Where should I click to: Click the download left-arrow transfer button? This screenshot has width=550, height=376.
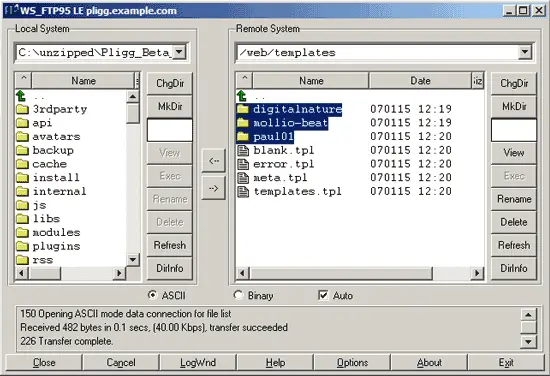[x=213, y=161]
